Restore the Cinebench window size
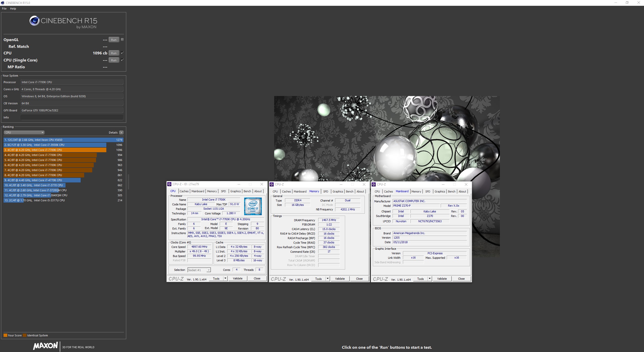 (x=627, y=3)
